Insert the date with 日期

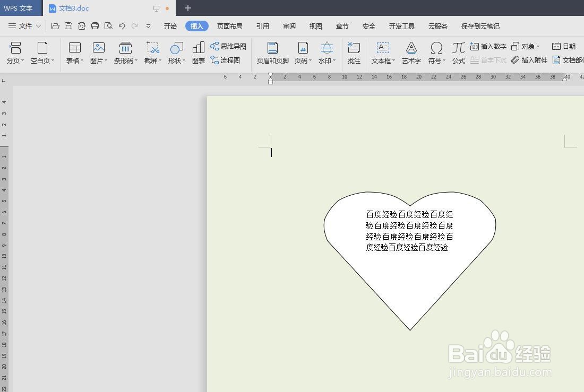click(x=564, y=46)
